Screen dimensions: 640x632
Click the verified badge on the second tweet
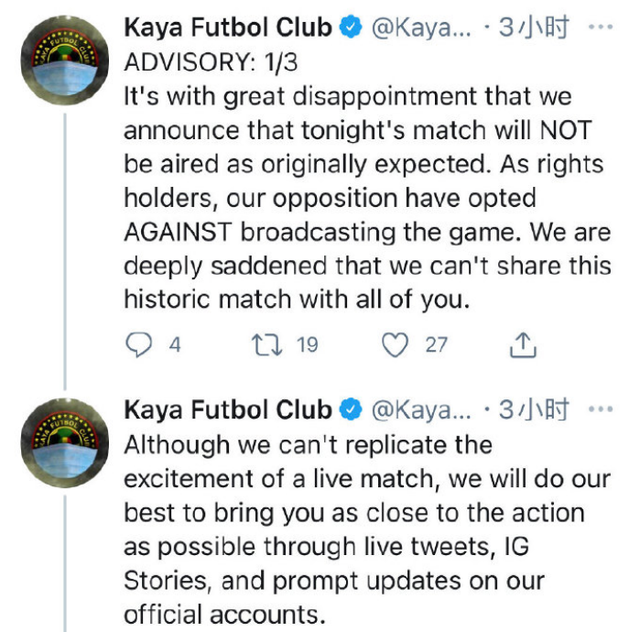[350, 410]
